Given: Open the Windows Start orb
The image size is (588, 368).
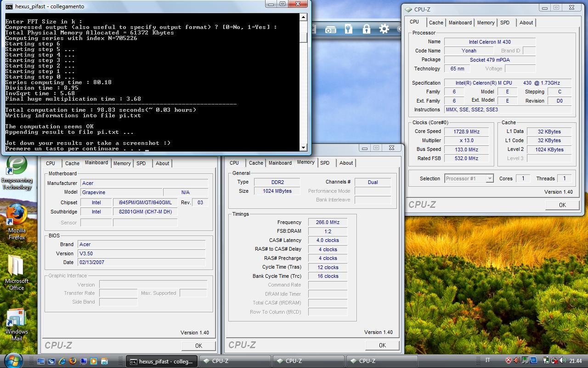Looking at the screenshot, I should coord(13,361).
